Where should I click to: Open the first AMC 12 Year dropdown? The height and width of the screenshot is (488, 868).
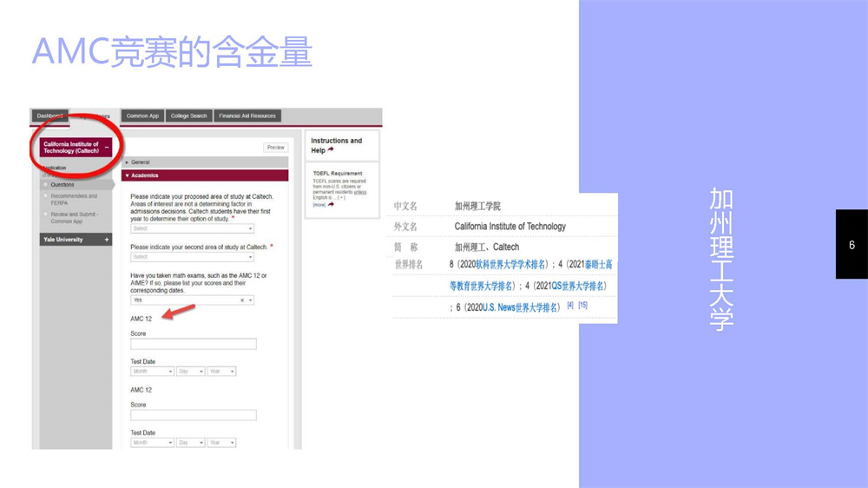[221, 371]
